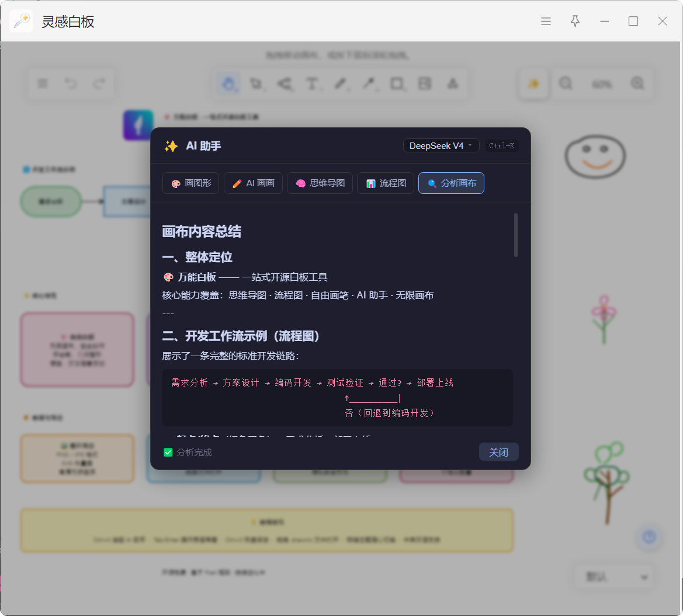The height and width of the screenshot is (616, 683).
Task: Select the orange card on the canvas
Action: [77, 458]
